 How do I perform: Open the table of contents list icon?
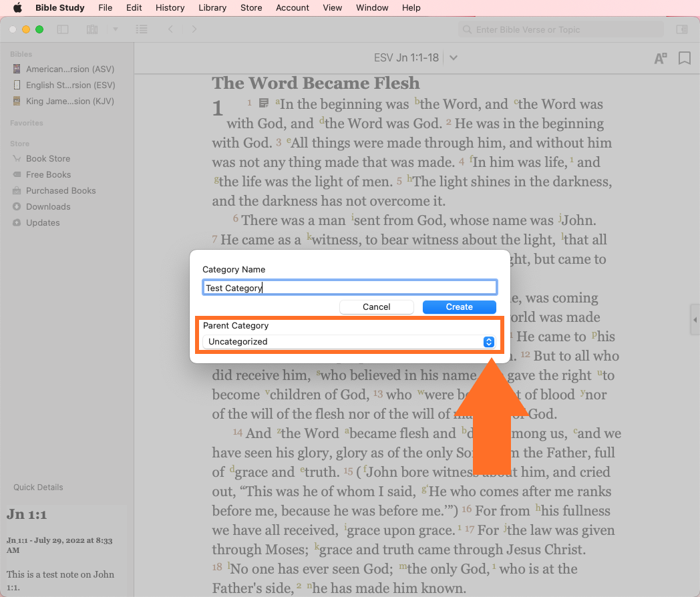[141, 29]
